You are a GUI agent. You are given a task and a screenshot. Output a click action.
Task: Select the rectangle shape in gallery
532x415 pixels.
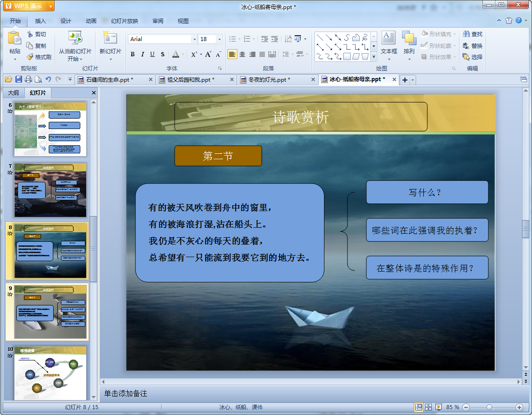pyautogui.click(x=347, y=56)
